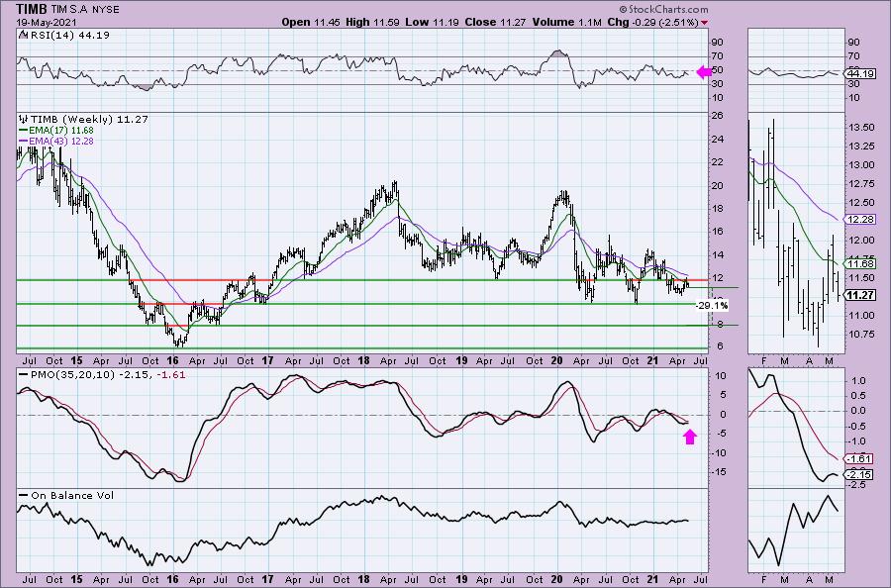Click the -15 label on the PMO axis
The width and height of the screenshot is (891, 588).
[x=719, y=471]
